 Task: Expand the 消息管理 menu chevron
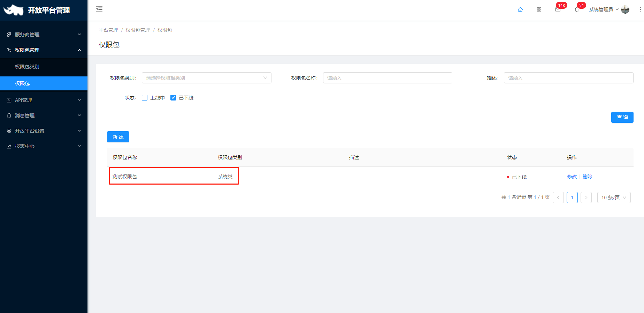pyautogui.click(x=79, y=115)
